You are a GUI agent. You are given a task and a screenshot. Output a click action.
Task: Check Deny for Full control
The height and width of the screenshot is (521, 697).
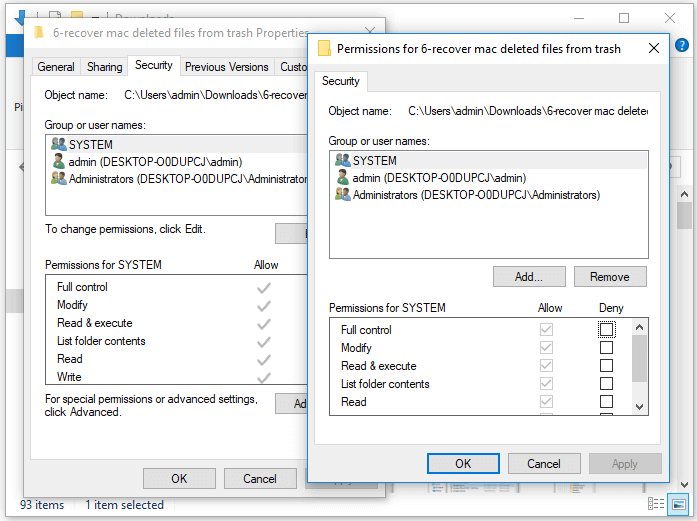[606, 330]
